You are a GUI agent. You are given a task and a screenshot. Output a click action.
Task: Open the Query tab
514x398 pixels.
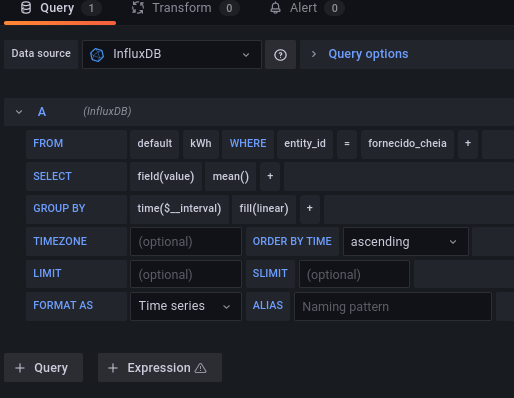(x=60, y=8)
